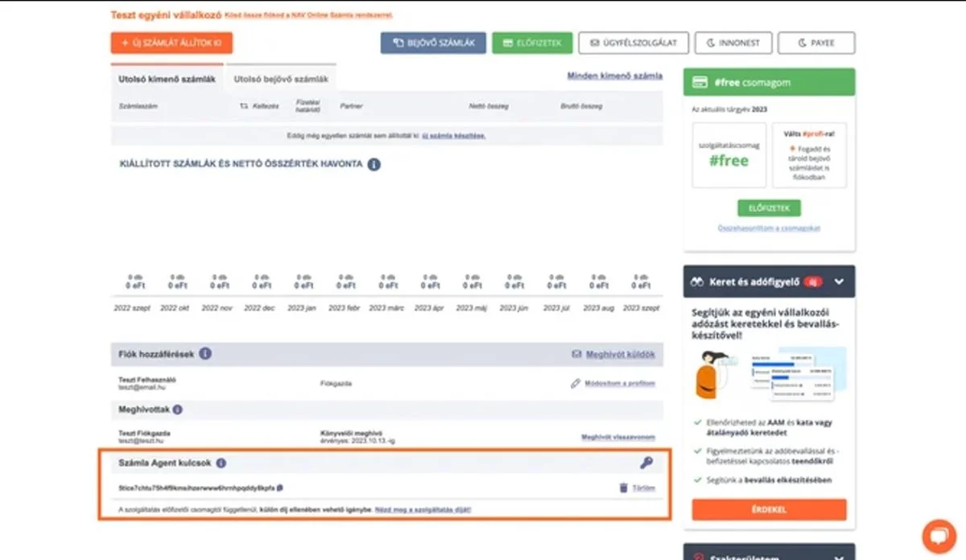The width and height of the screenshot is (966, 560).
Task: Click Összehasonlítom a csomagokat link
Action: 769,229
